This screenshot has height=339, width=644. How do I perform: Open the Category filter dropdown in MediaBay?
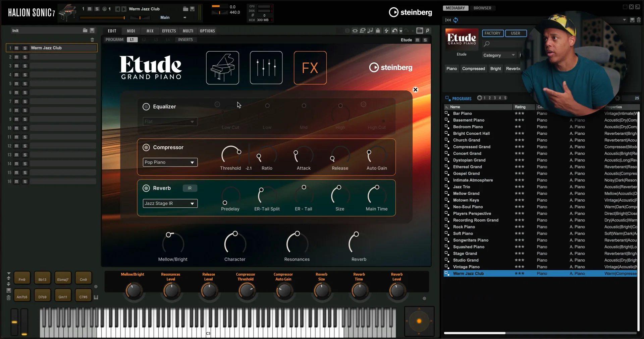499,55
